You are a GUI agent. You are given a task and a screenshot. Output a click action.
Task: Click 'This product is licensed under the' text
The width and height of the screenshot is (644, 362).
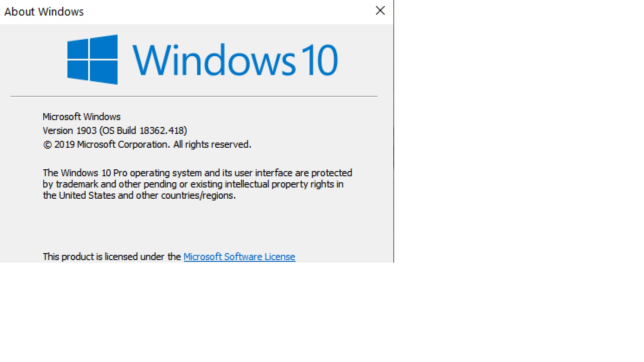click(112, 257)
